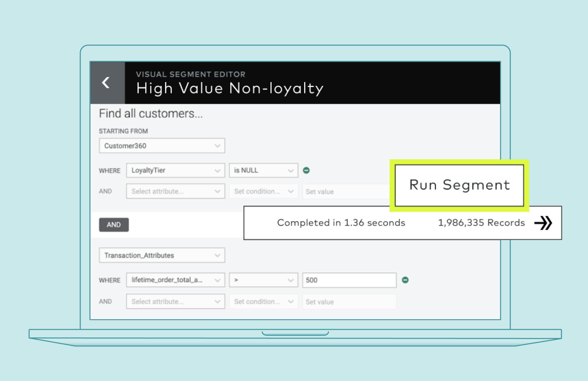Screen dimensions: 588x381
Task: Open the Customer360 starting table dropdown
Action: pyautogui.click(x=162, y=146)
